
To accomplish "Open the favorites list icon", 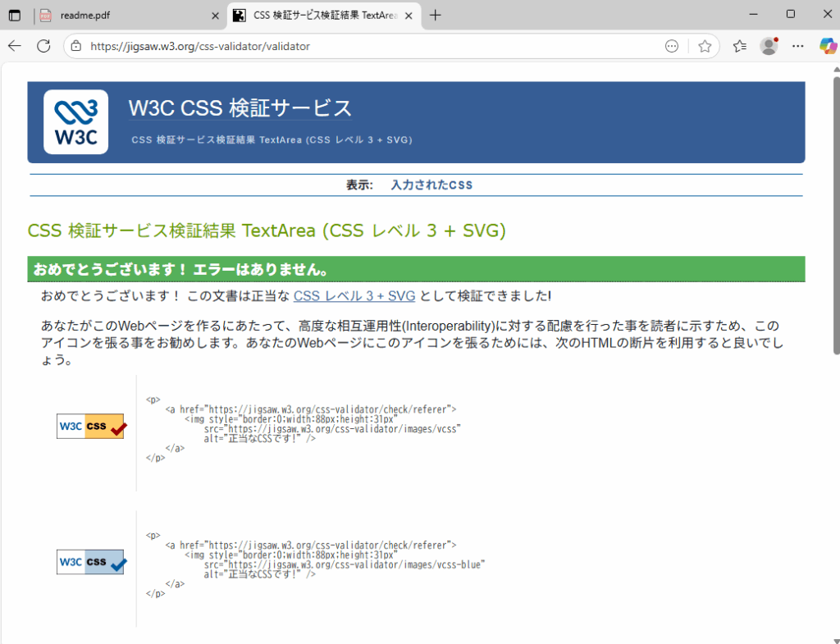I will tap(740, 47).
